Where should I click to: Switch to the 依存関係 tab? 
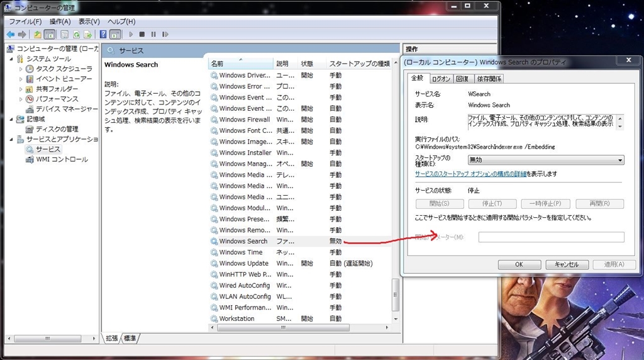489,79
